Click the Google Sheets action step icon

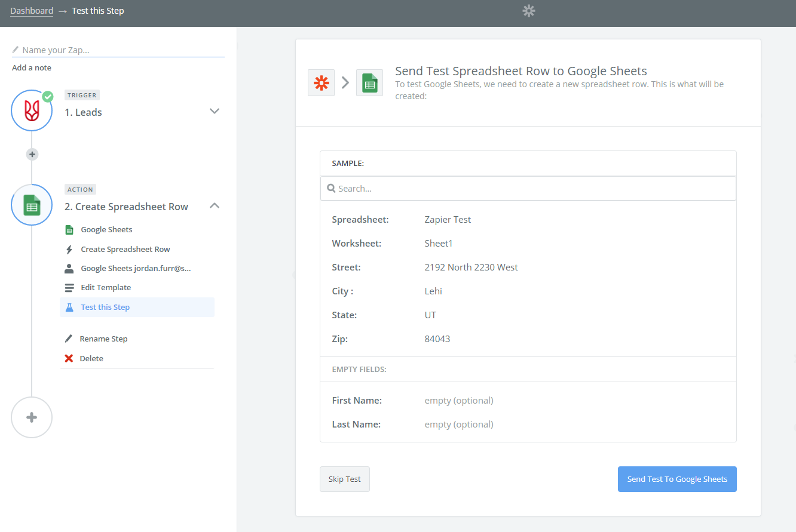pos(32,205)
